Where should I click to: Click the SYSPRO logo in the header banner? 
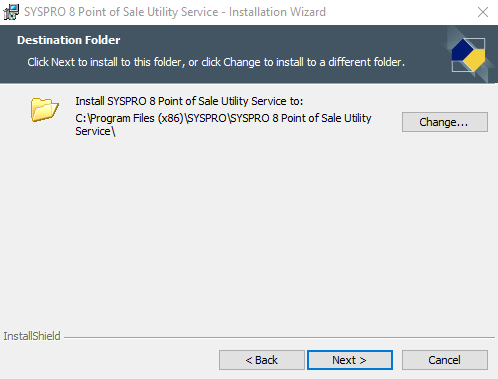pos(469,55)
